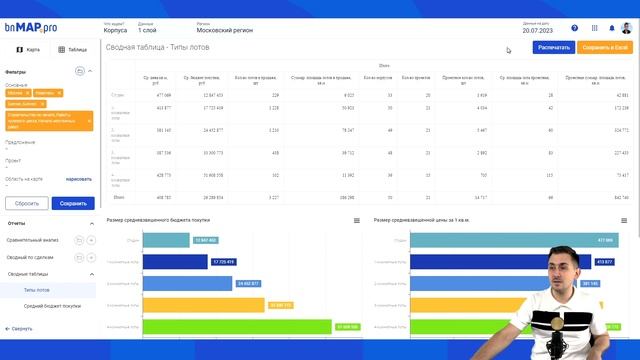Collapse the Отчеты section chevron

tap(91, 224)
